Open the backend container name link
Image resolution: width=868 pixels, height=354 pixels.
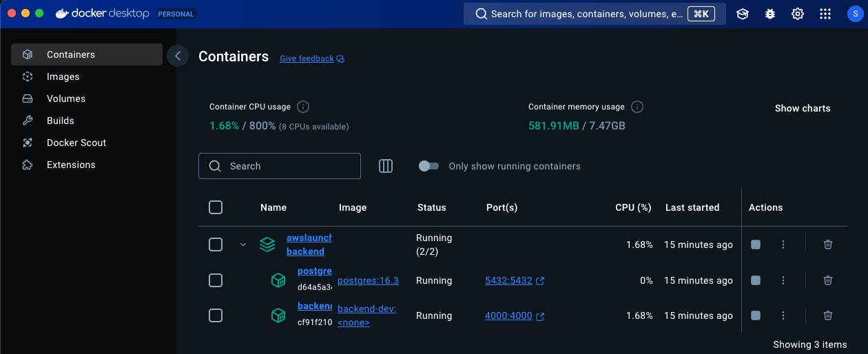(315, 306)
